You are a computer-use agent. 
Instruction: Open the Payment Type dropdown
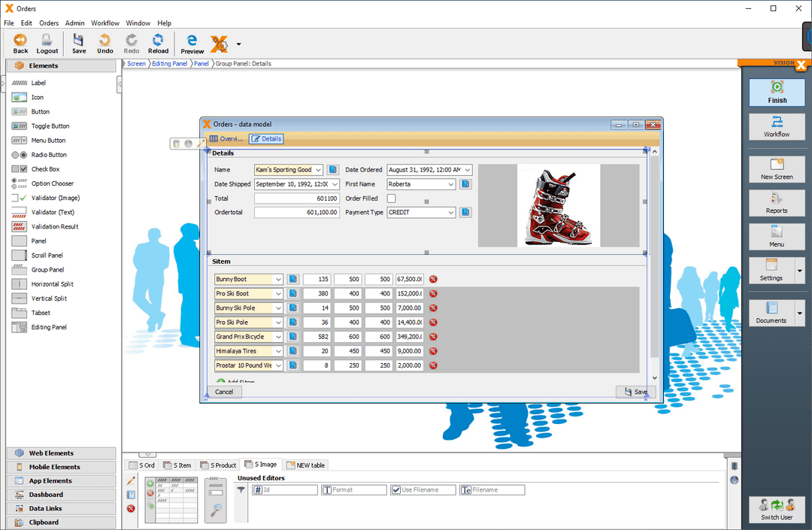450,212
